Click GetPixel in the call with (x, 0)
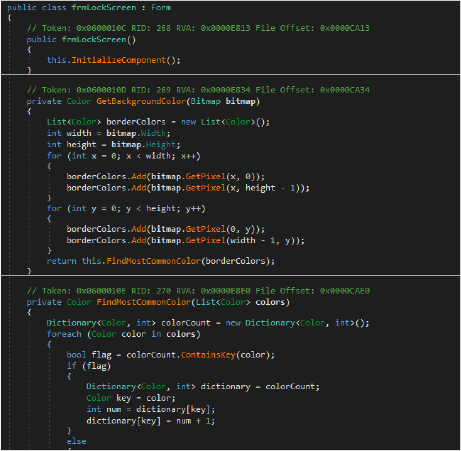This screenshot has height=451, width=461. [205, 176]
